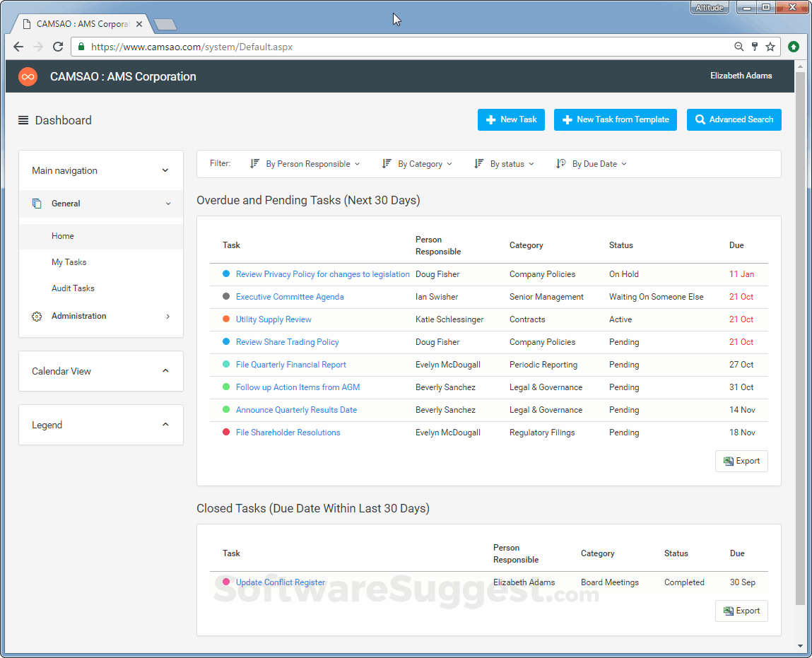Click the bookmark star in the address bar
812x658 pixels.
click(x=770, y=47)
